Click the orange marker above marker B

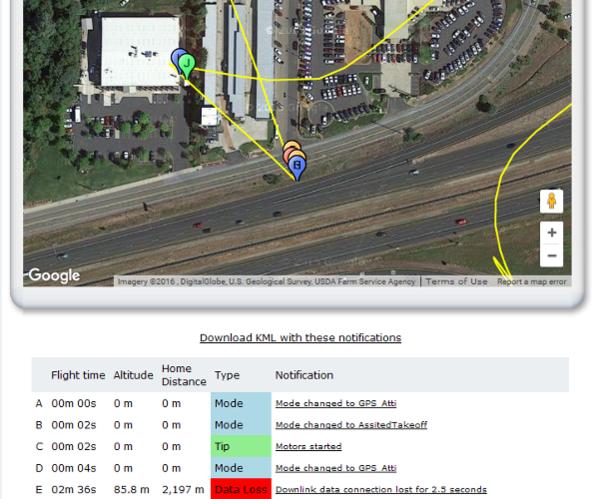point(292,146)
